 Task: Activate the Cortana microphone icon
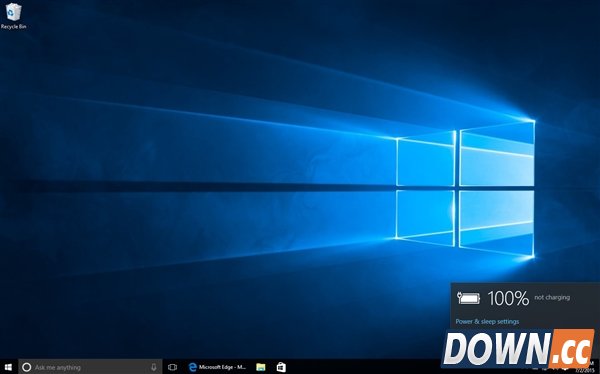click(x=153, y=367)
